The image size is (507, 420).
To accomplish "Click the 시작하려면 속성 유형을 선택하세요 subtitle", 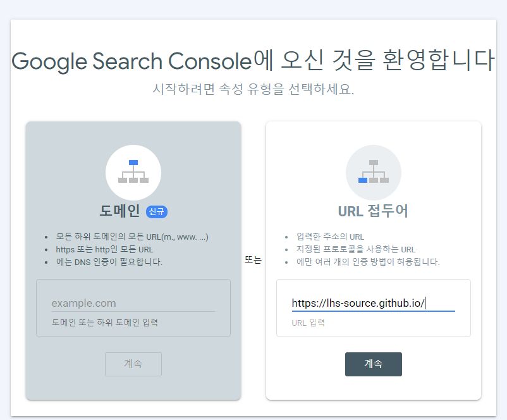I will tap(253, 89).
